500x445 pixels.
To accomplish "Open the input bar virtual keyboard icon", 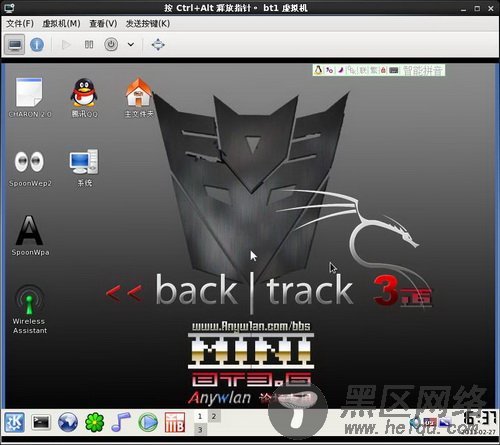I will (394, 70).
